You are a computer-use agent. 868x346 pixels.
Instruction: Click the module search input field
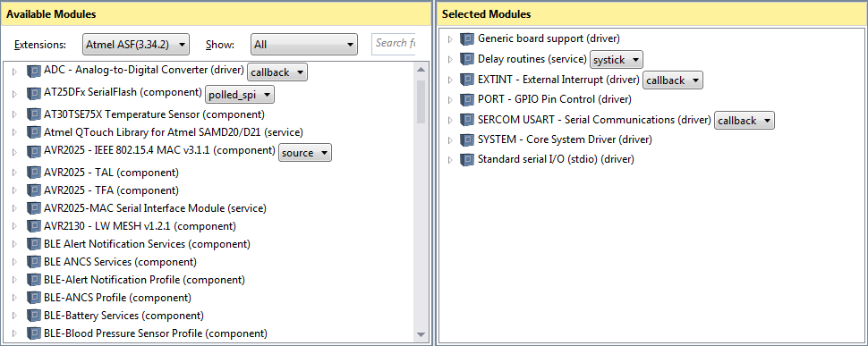pyautogui.click(x=395, y=44)
